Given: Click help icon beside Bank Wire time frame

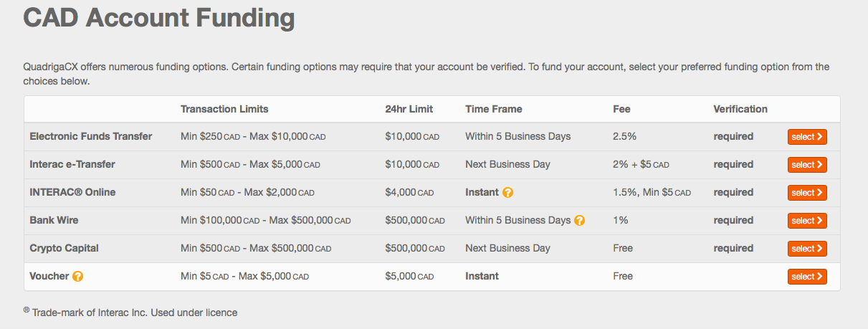Looking at the screenshot, I should point(580,221).
